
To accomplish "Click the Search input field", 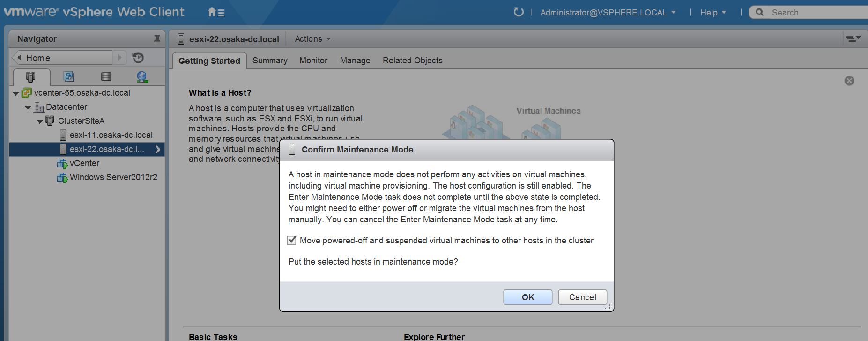I will click(815, 13).
